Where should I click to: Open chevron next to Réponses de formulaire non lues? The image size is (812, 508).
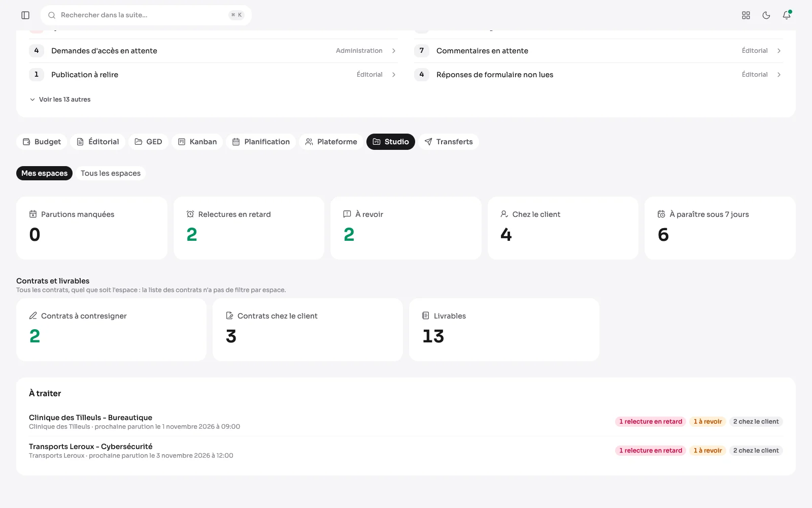tap(779, 75)
